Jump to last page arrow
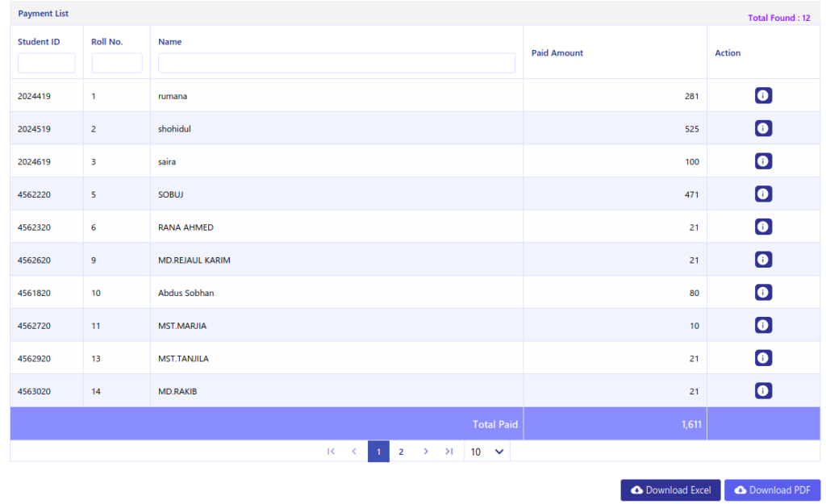Viewport: 826px width, 504px height. (x=448, y=452)
